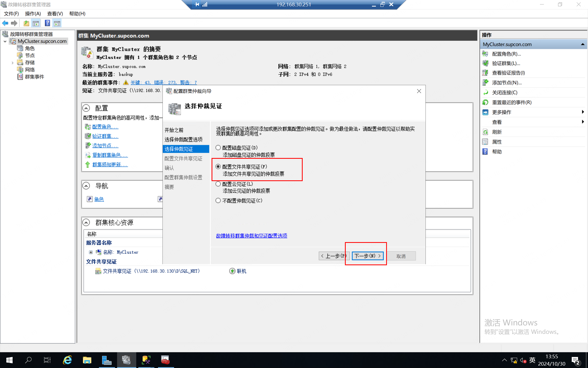This screenshot has height=368, width=588.
Task: Open Internet Explorer from the taskbar
Action: [67, 360]
